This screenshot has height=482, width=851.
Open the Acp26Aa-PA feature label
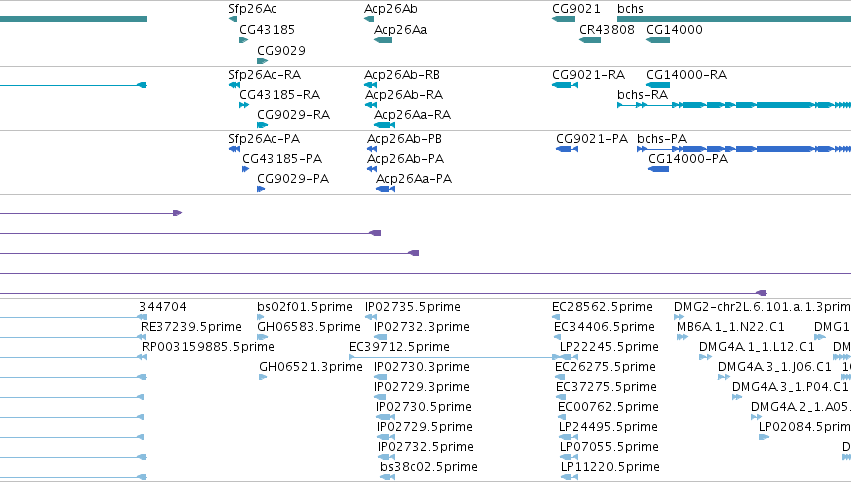click(414, 179)
